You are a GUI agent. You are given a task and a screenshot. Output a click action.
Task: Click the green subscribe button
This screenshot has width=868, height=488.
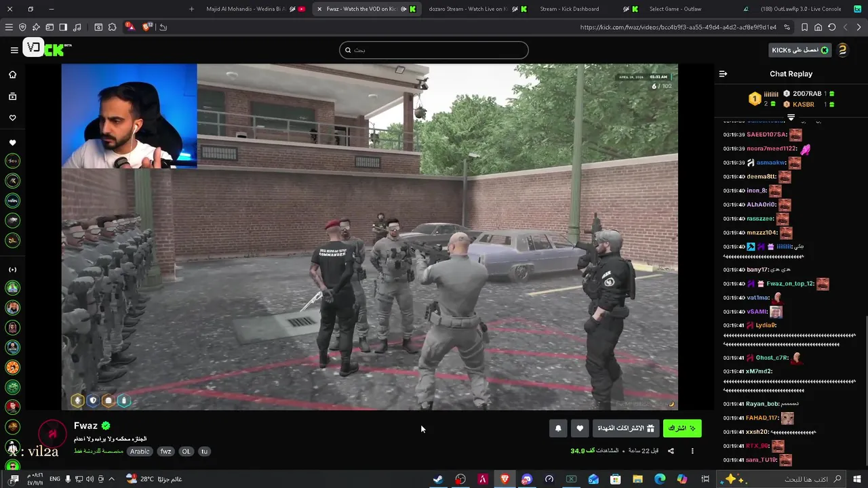(682, 428)
